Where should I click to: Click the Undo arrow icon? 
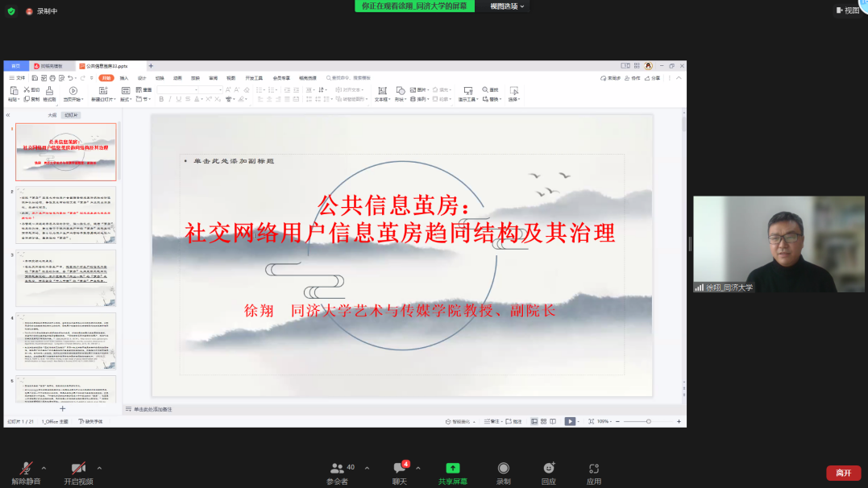(70, 78)
